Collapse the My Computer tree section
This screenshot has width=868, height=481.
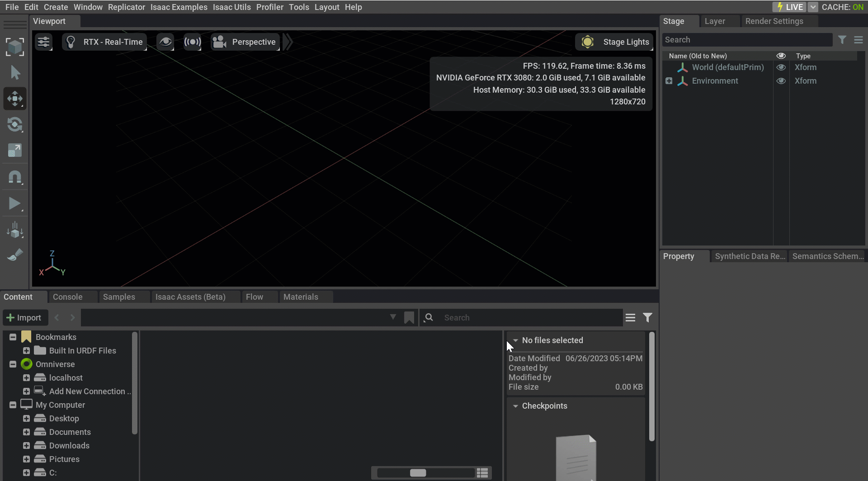point(12,405)
